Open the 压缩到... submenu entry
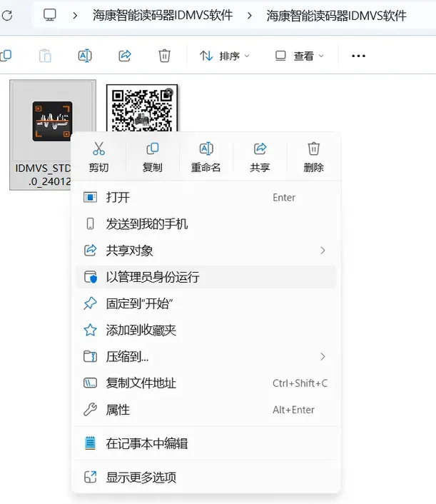Screen dimensions: 436x504 tap(206, 356)
